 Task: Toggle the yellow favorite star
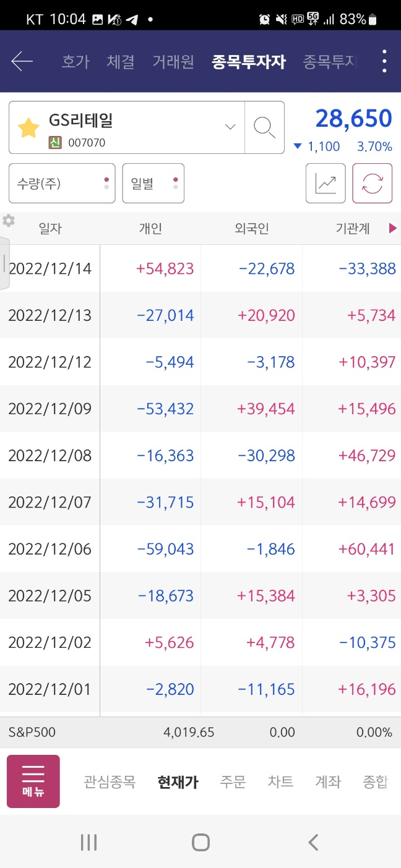pyautogui.click(x=28, y=128)
